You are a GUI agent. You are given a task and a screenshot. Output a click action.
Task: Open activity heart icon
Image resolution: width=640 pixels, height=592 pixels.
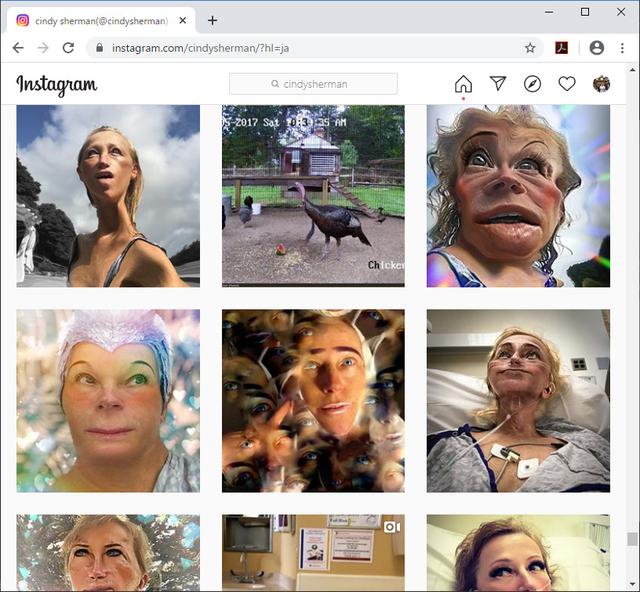[567, 84]
